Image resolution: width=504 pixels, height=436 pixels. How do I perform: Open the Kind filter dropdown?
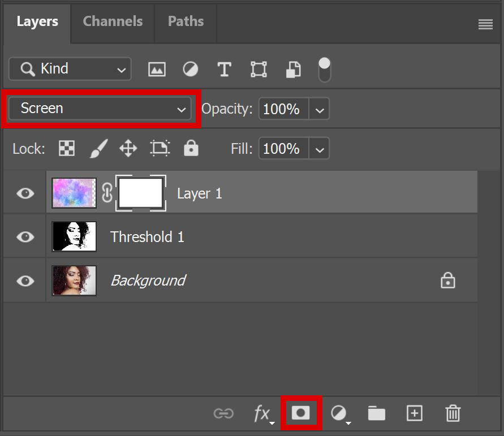70,69
